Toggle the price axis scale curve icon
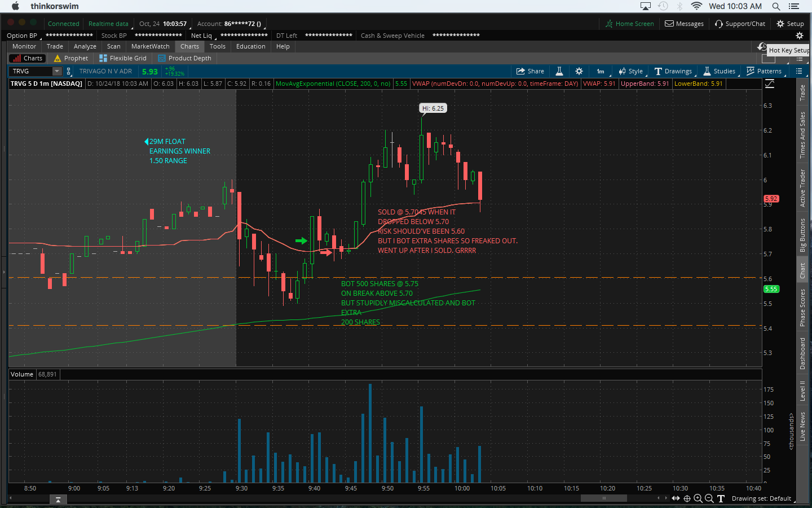The height and width of the screenshot is (508, 812). [770, 84]
